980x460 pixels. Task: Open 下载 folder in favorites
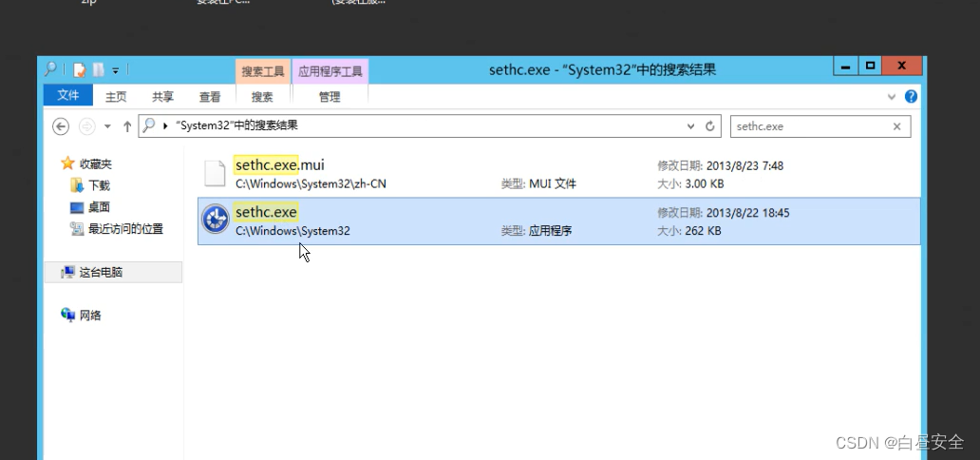99,186
